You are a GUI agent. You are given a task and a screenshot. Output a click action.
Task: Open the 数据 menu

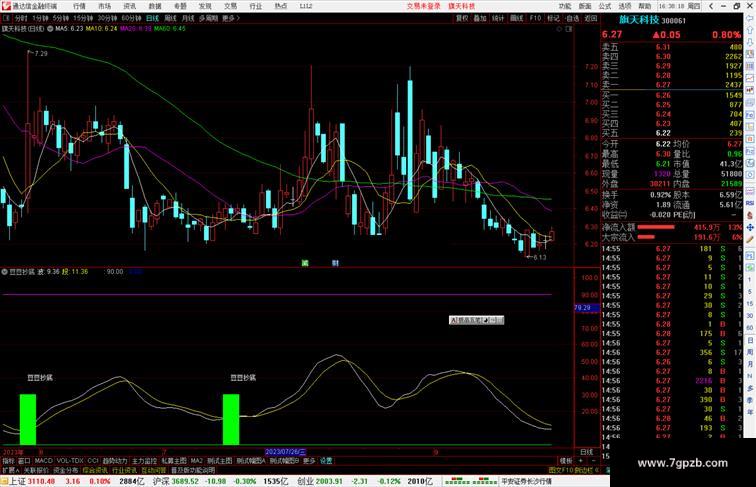[x=155, y=6]
